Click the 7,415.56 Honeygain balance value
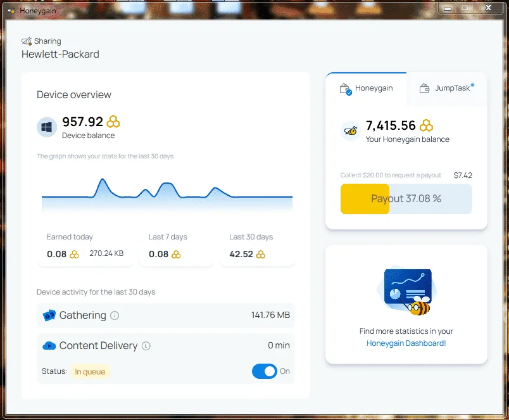The height and width of the screenshot is (420, 509). coord(391,125)
